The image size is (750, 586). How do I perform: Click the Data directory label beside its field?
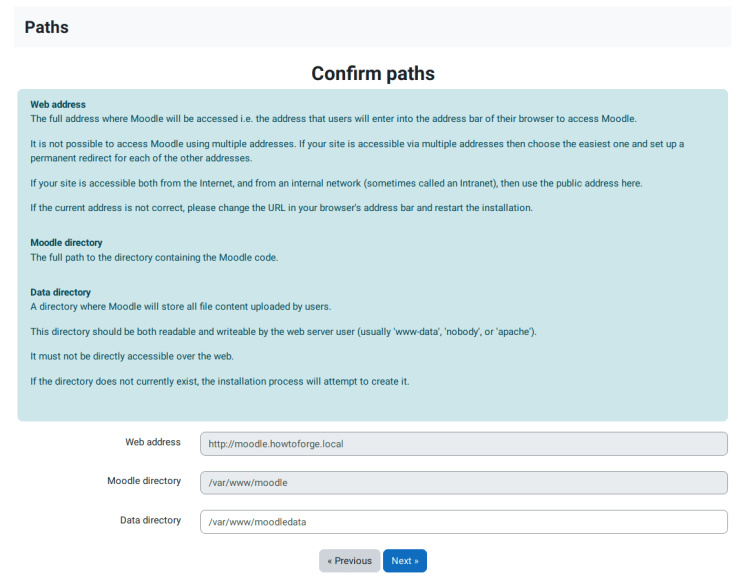(150, 520)
